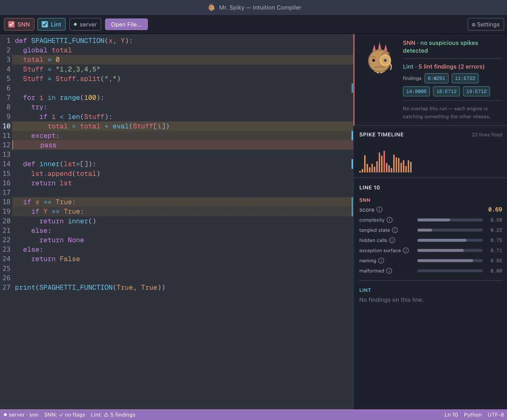Show info for complexity metric

click(x=390, y=220)
